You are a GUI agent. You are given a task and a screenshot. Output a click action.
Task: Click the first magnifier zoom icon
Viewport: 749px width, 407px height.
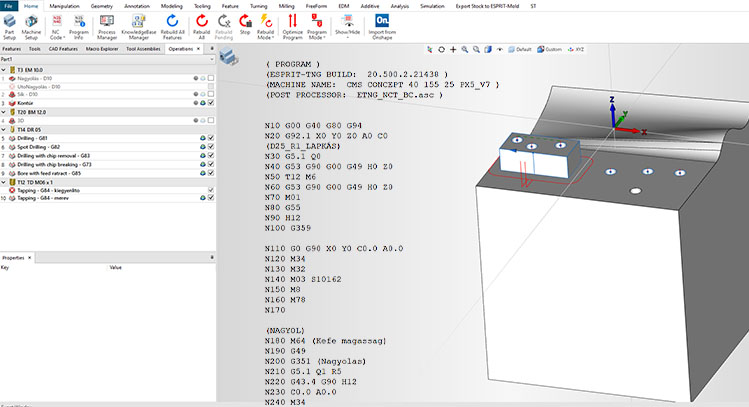464,49
